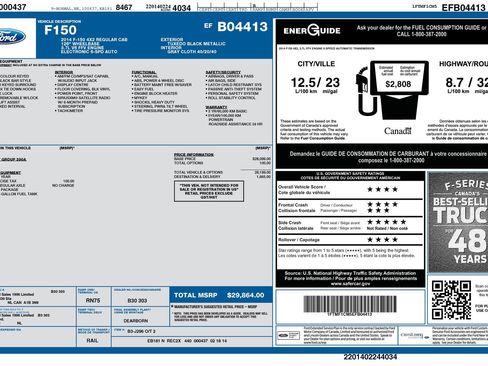Click the F150 vehicle heading
Image resolution: width=488 pixels, height=366 pixels.
pos(60,30)
